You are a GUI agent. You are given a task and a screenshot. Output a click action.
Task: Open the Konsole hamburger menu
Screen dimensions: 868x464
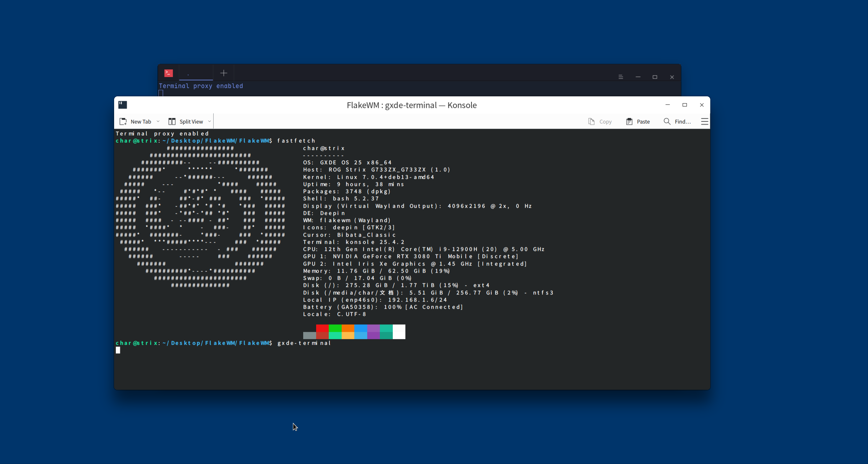click(704, 122)
